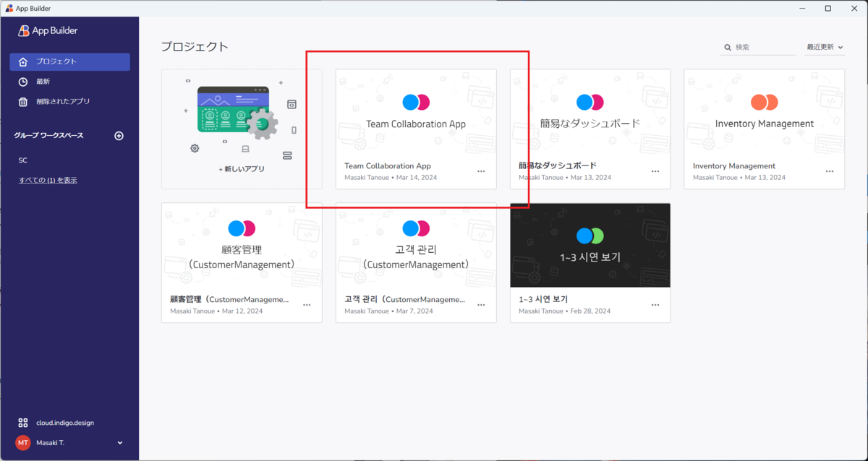Minimize the App Builder window
The width and height of the screenshot is (868, 461).
click(802, 8)
